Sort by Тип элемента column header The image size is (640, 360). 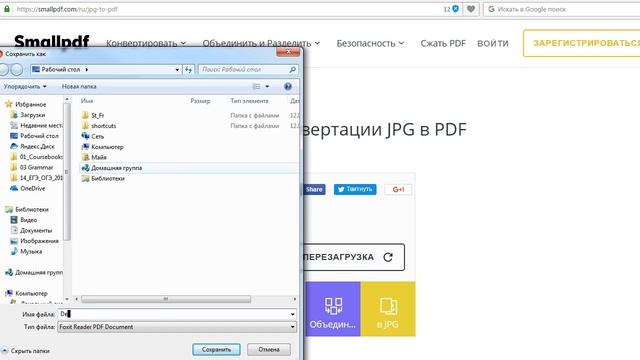249,101
